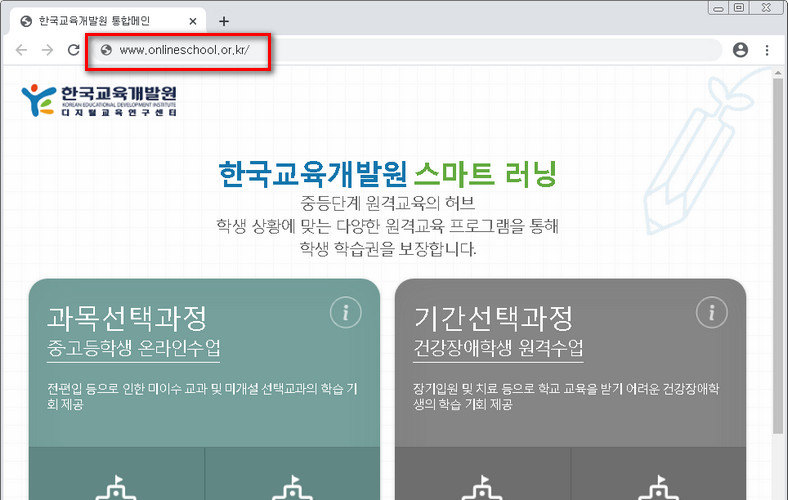
Task: Click the 과목선택과정 heading
Action: click(127, 318)
